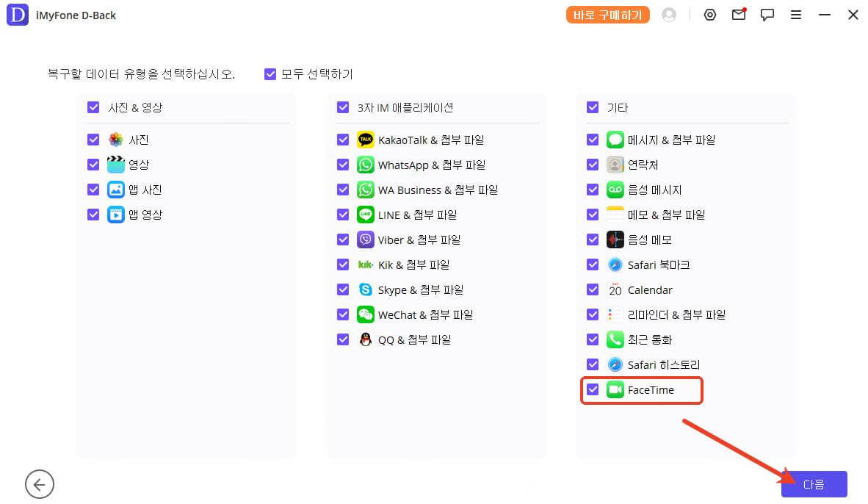Toggle the Skype & 첨부 파일 checkbox
The image size is (868, 504).
[x=343, y=289]
